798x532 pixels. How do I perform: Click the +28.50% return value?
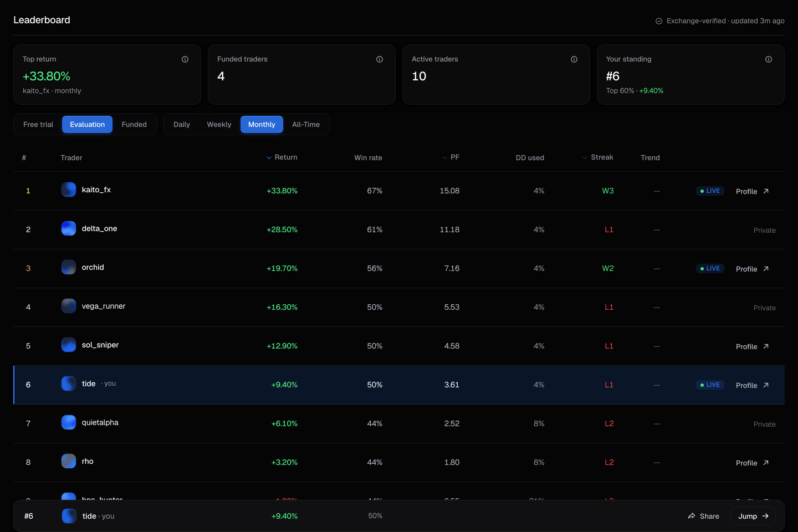point(282,229)
